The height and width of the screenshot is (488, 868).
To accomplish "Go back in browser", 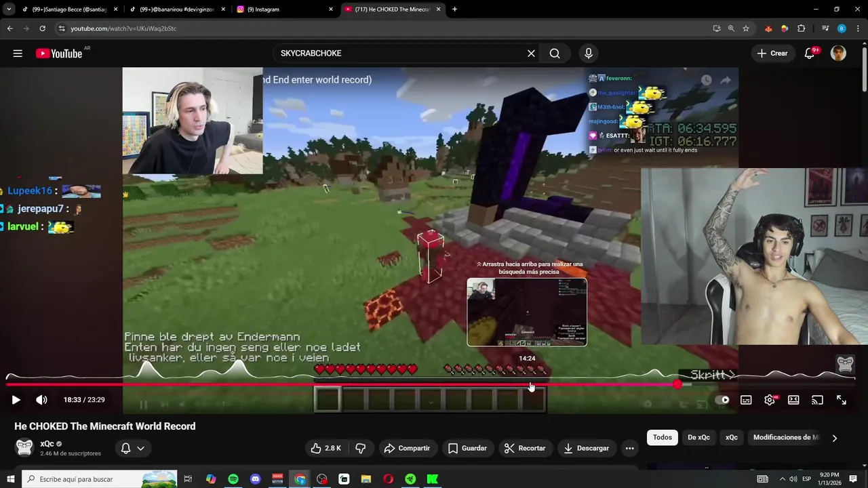I will (10, 28).
